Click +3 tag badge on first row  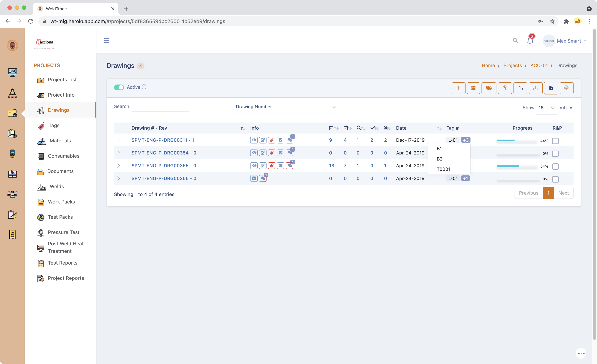[466, 140]
